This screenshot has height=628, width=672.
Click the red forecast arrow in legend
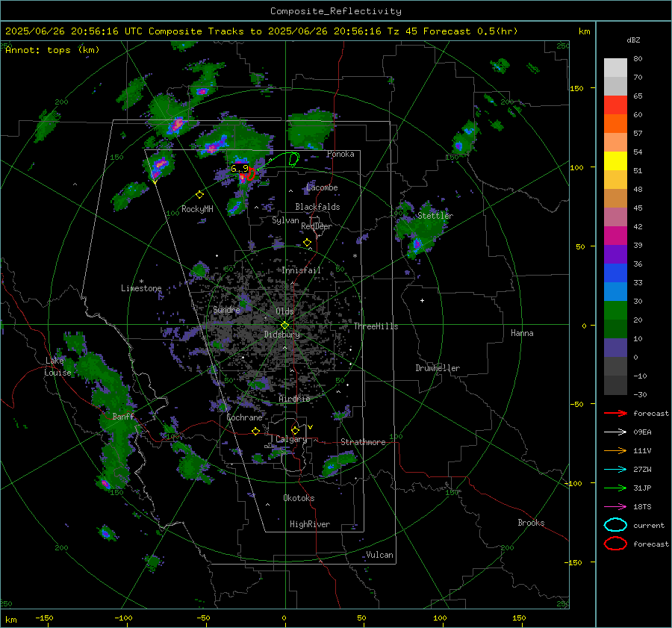click(x=615, y=413)
